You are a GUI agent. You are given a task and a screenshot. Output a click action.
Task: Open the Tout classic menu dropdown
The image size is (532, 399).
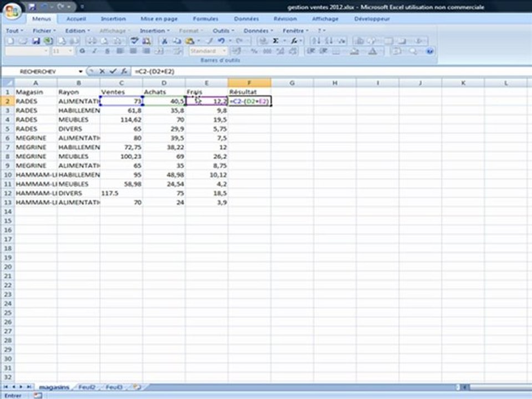14,31
